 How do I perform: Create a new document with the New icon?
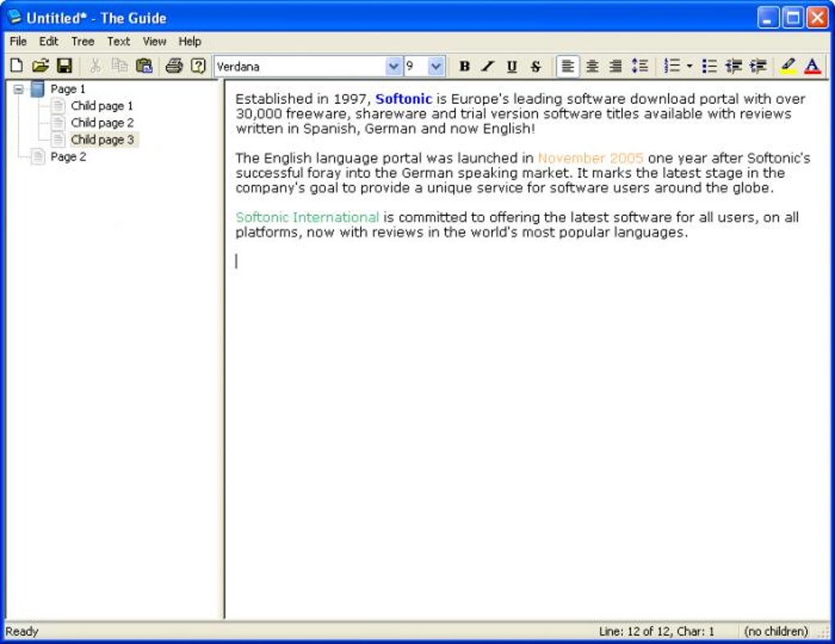[x=16, y=66]
